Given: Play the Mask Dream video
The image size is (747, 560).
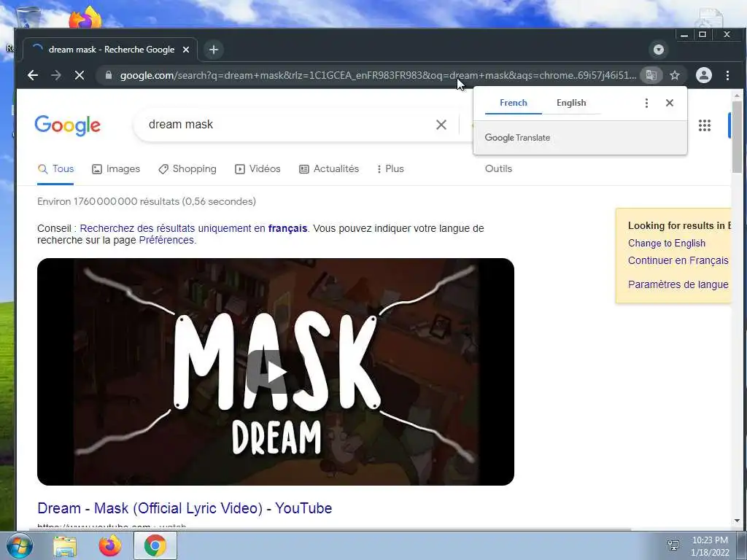Looking at the screenshot, I should tap(275, 372).
